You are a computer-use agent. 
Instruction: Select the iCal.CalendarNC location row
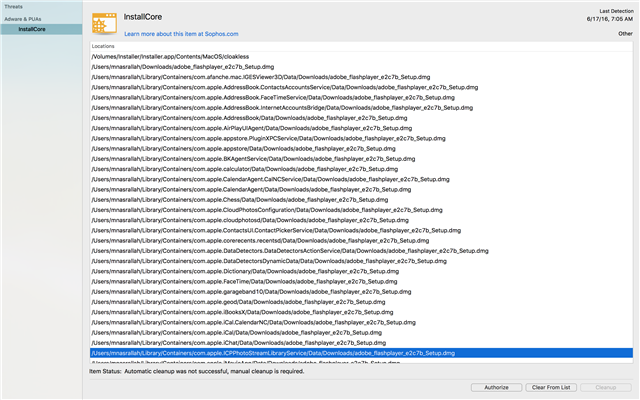pos(361,322)
